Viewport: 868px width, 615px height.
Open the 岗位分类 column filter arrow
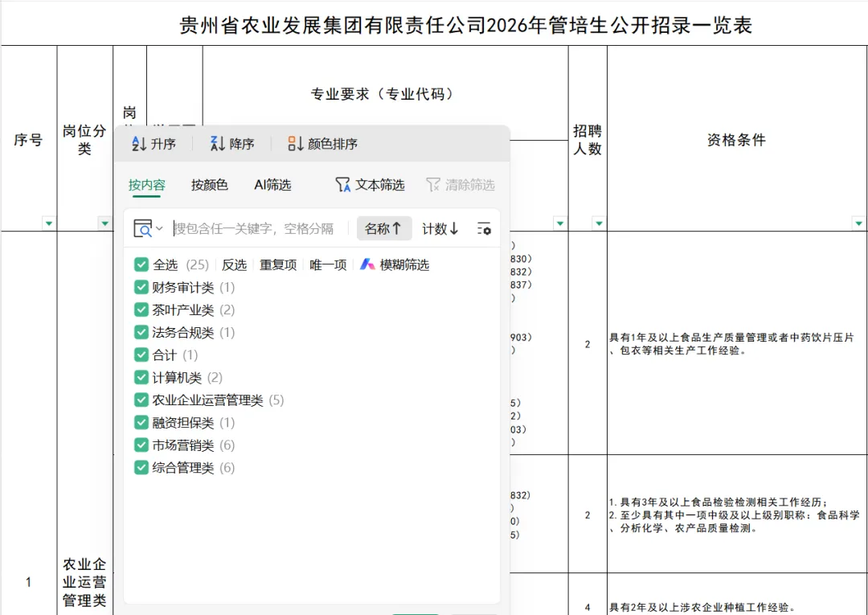point(104,223)
